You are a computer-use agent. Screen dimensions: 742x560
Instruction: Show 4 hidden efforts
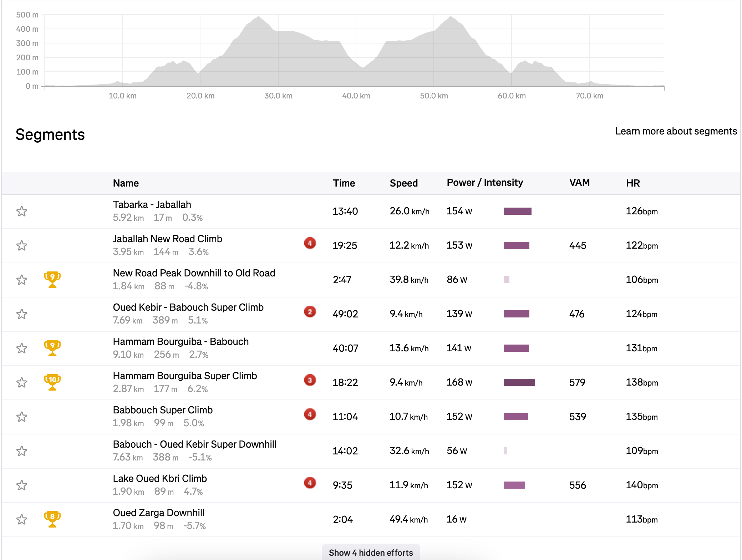[x=371, y=553]
